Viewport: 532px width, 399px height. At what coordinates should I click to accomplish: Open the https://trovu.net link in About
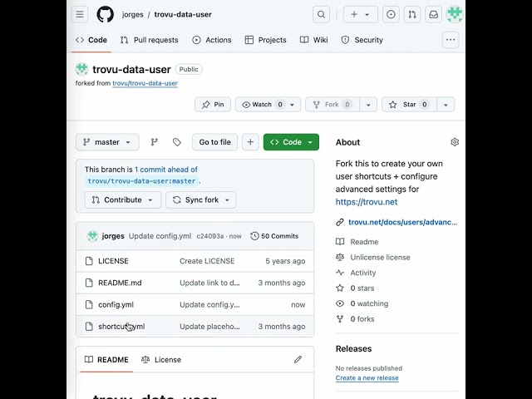pos(367,202)
